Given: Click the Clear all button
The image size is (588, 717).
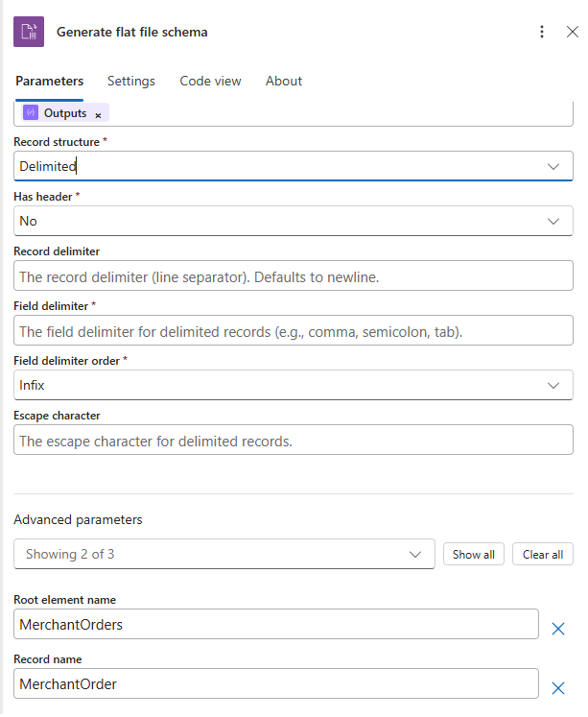Looking at the screenshot, I should pos(542,554).
